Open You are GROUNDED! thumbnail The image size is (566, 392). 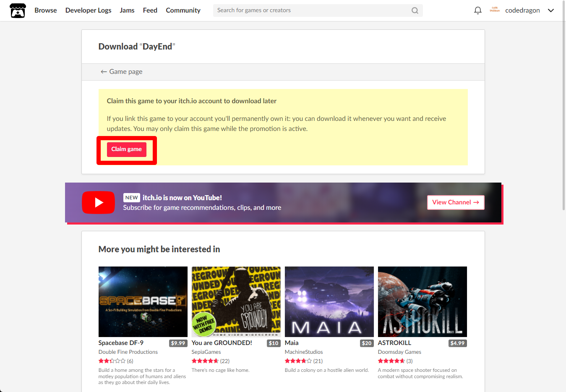(x=236, y=302)
